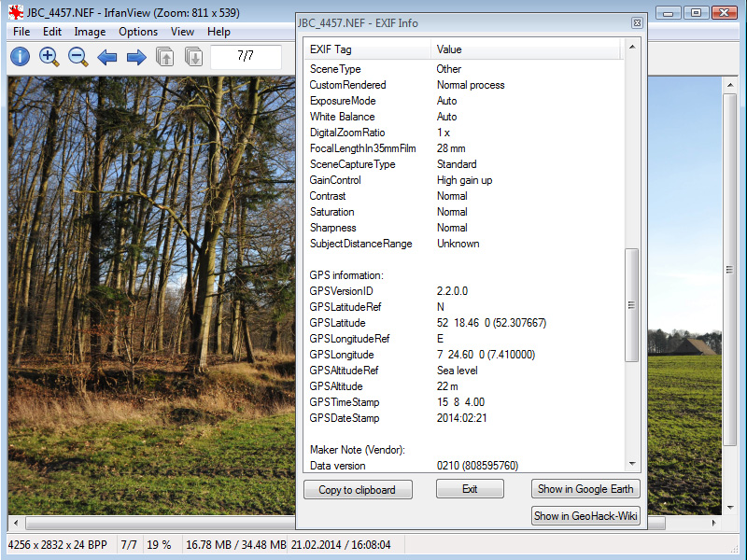
Task: Click the Exit button
Action: (x=470, y=489)
